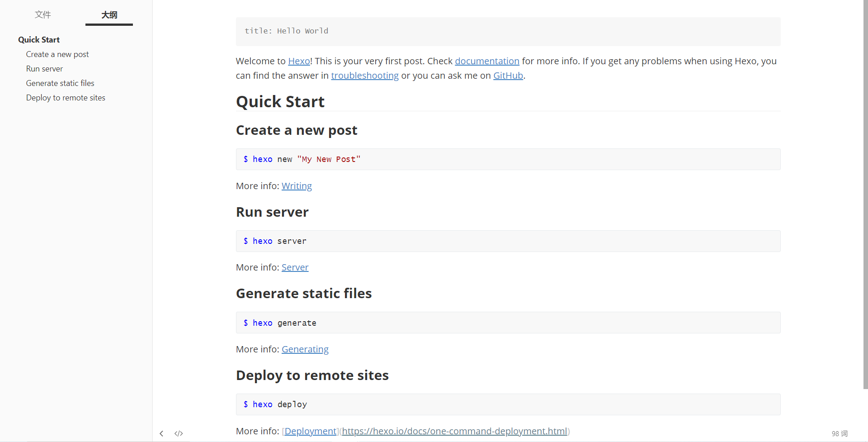The width and height of the screenshot is (868, 442).
Task: Select Quick Start in the outline
Action: pyautogui.click(x=39, y=39)
